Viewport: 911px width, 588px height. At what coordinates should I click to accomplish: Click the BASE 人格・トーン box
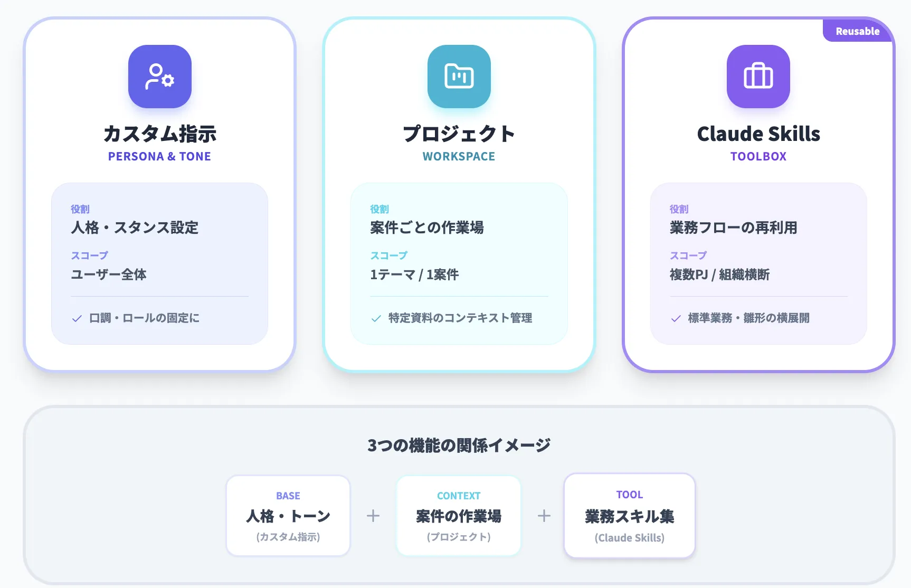click(288, 516)
